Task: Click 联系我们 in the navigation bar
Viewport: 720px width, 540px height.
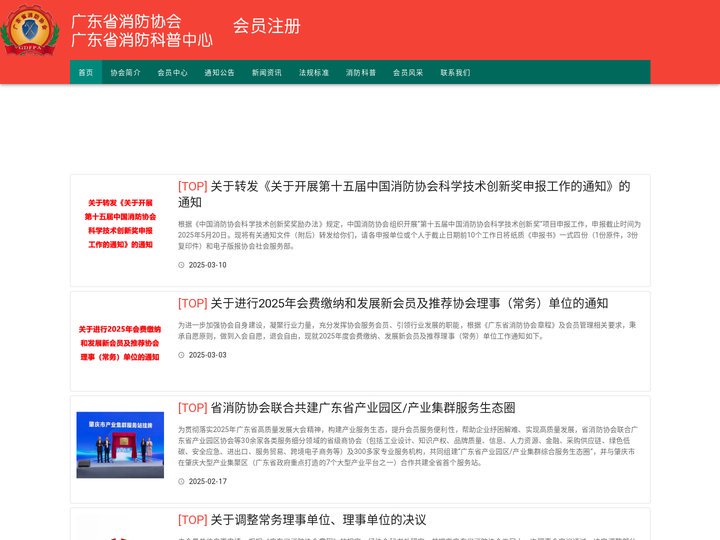Action: [455, 72]
